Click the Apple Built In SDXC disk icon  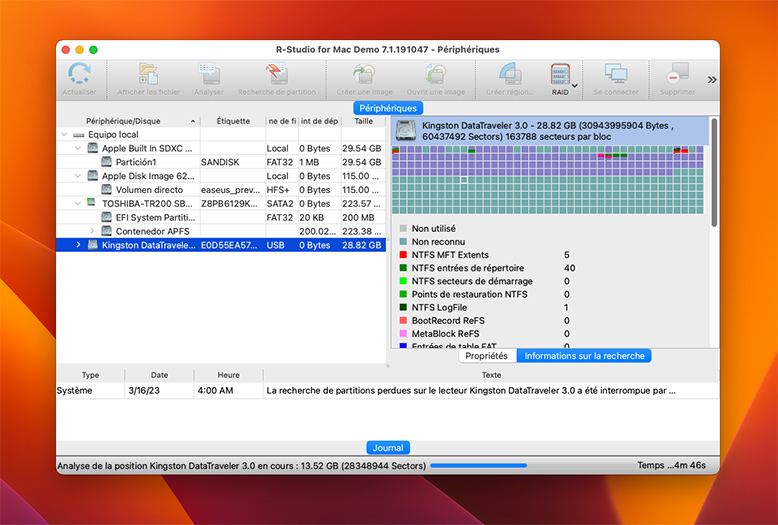(92, 148)
